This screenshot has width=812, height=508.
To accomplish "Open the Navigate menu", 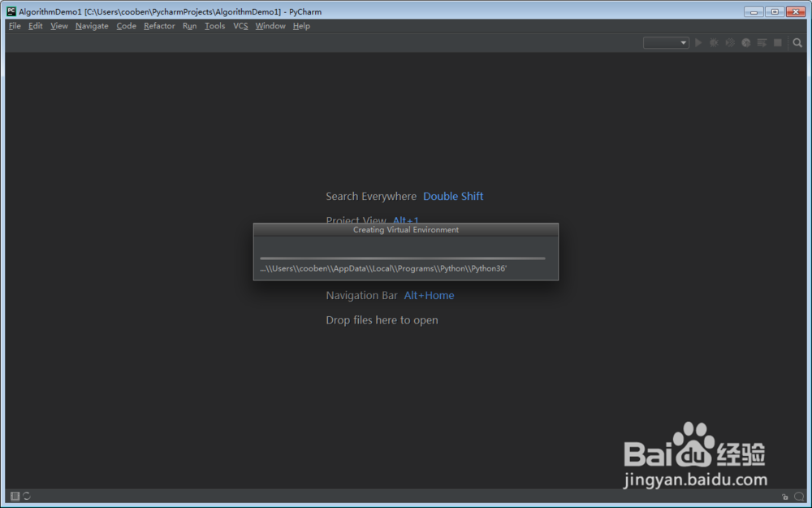I will (92, 26).
